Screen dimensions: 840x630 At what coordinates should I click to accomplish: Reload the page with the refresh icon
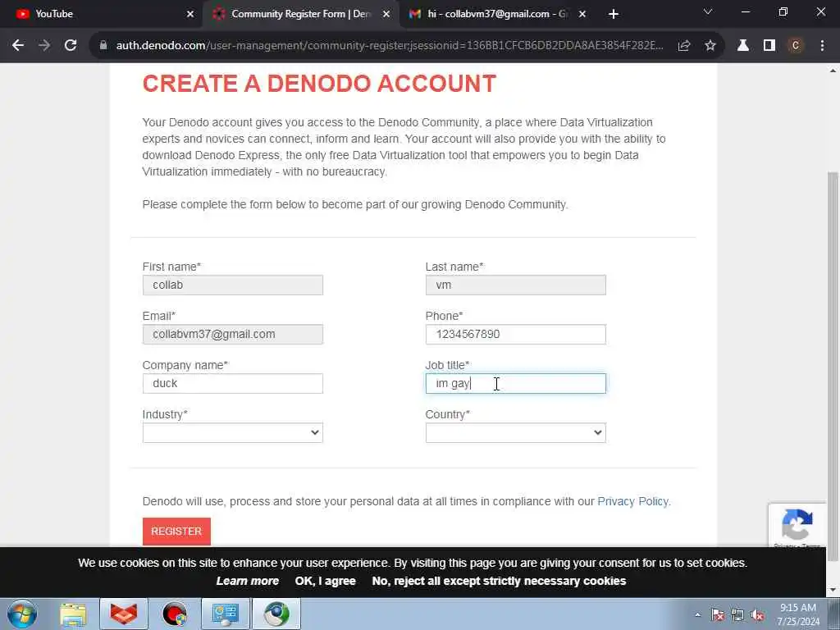pos(71,46)
